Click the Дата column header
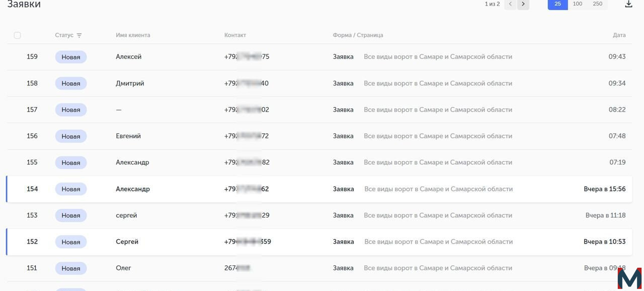The height and width of the screenshot is (291, 644). click(619, 35)
